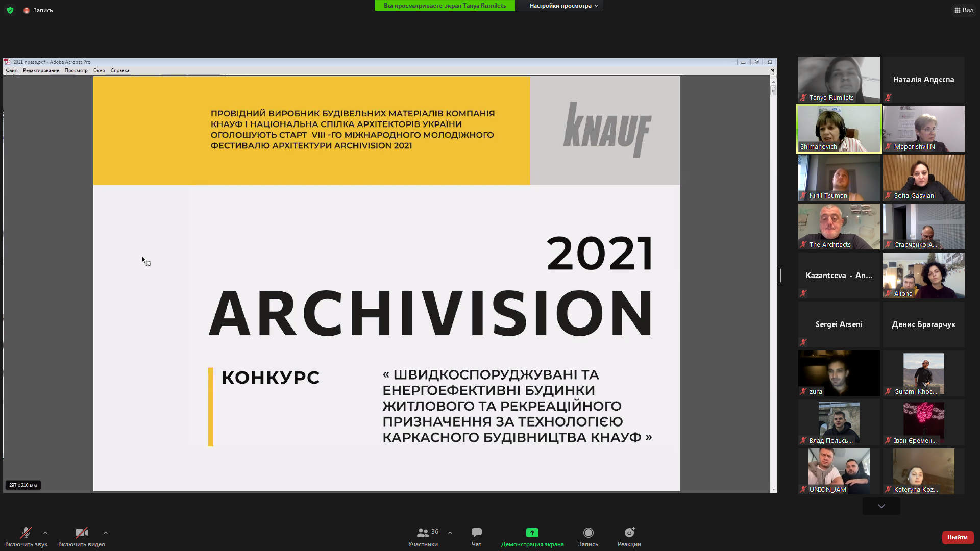This screenshot has height=551, width=980.
Task: Expand participants options arrow
Action: coord(450,533)
